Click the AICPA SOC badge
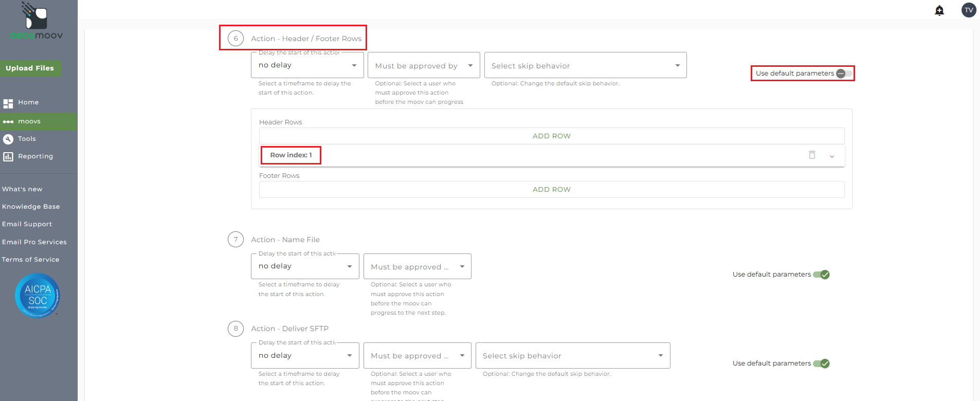980x401 pixels. click(x=38, y=296)
